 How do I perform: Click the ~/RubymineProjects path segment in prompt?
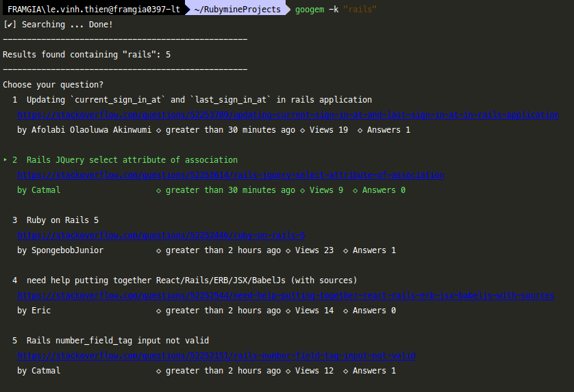237,9
